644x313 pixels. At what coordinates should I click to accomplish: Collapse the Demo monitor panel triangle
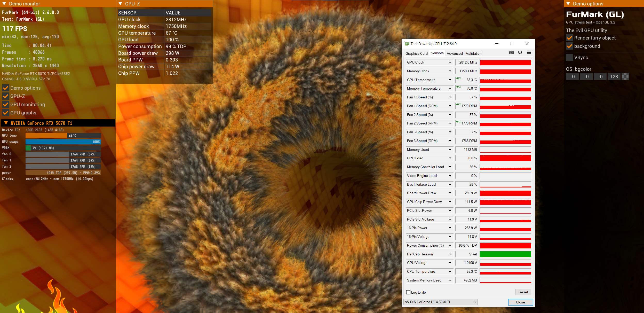[4, 4]
